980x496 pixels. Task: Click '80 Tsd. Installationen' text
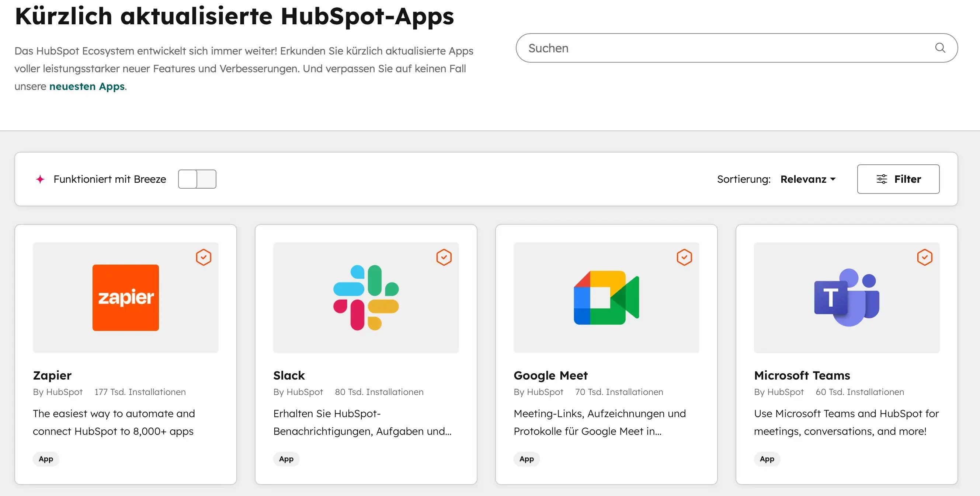tap(379, 392)
